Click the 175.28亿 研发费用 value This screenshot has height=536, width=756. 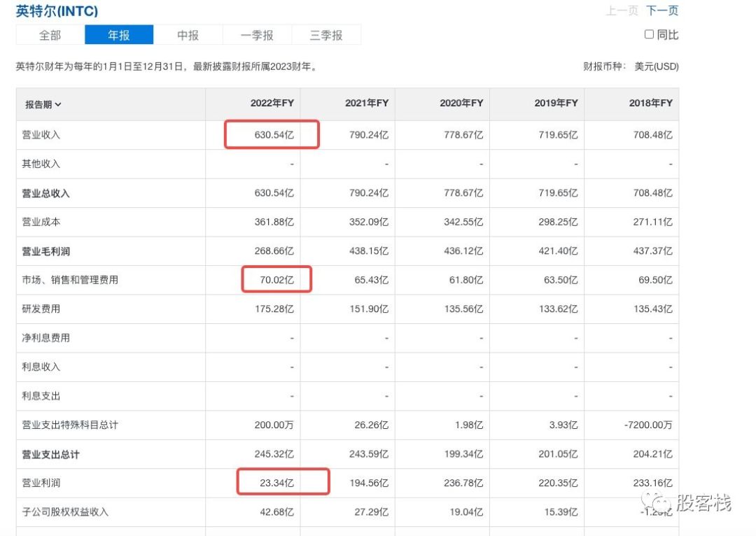pos(274,309)
